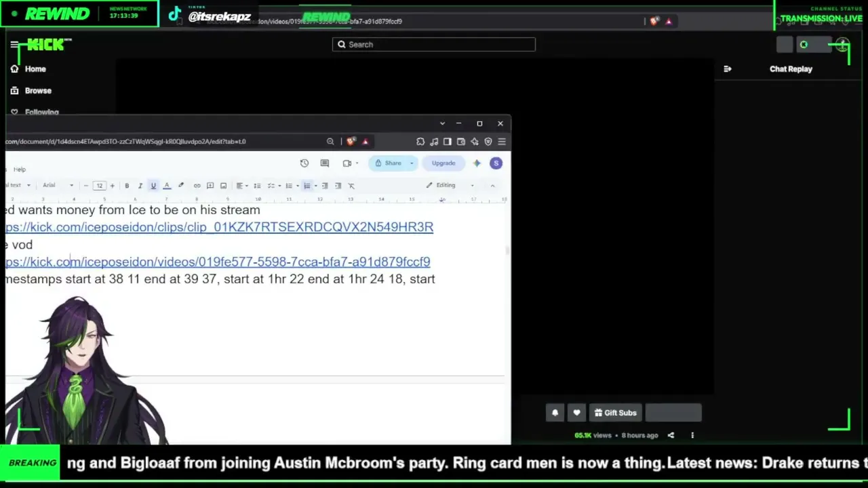The height and width of the screenshot is (488, 868).
Task: Toggle underline formatting in Docs toolbar
Action: (x=153, y=186)
